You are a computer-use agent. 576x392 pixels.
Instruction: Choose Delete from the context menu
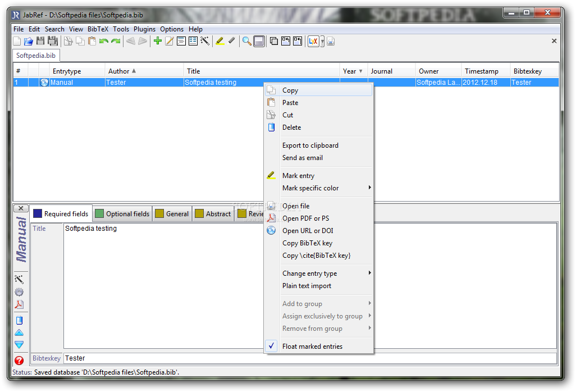318,127
